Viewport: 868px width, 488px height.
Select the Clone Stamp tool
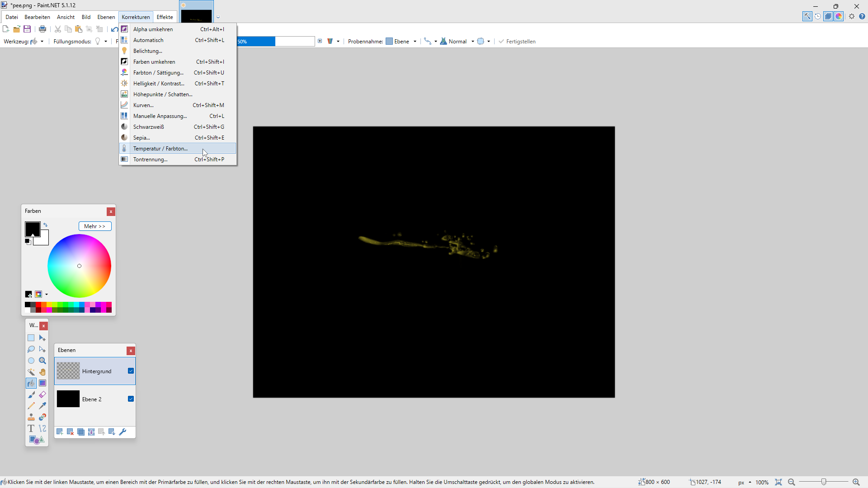[31, 417]
